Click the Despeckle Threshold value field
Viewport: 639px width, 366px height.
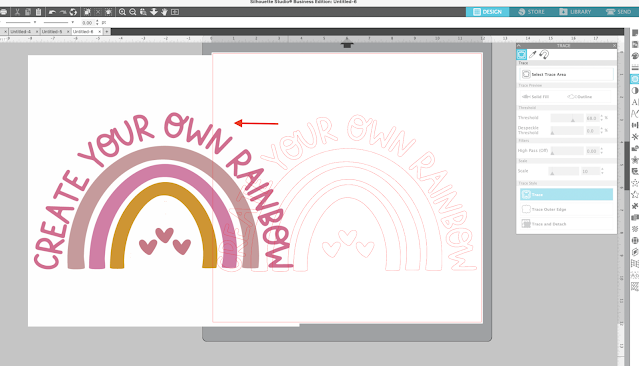592,131
